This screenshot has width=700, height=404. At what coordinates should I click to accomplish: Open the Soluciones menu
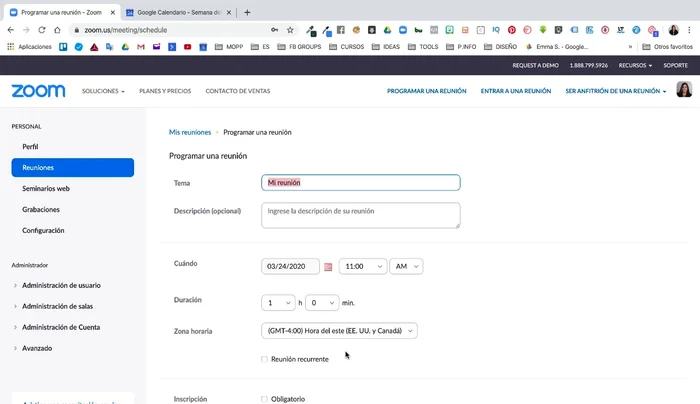coord(103,91)
